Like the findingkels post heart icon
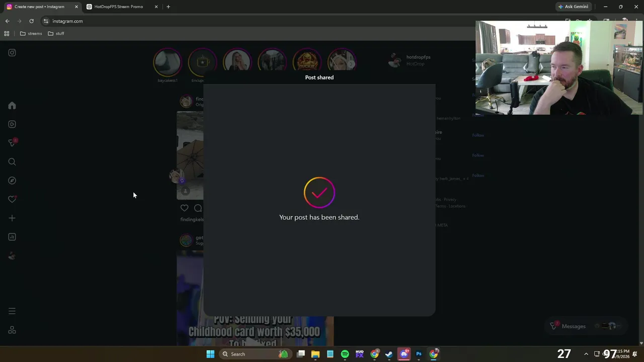 tap(185, 208)
